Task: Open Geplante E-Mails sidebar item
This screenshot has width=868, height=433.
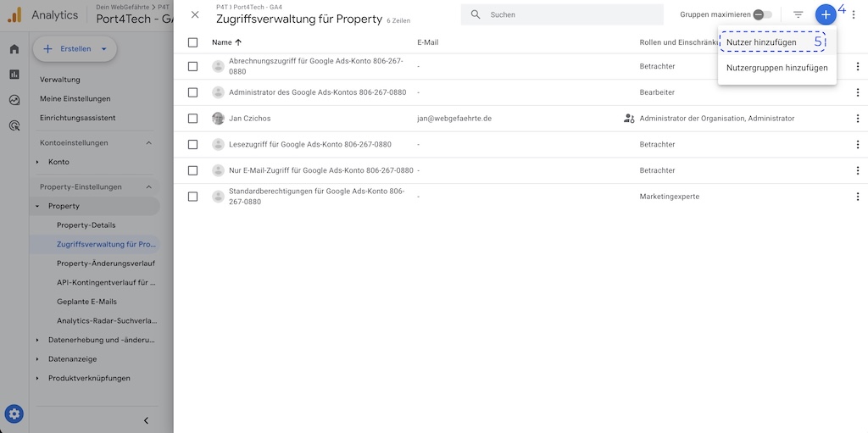Action: coord(87,302)
